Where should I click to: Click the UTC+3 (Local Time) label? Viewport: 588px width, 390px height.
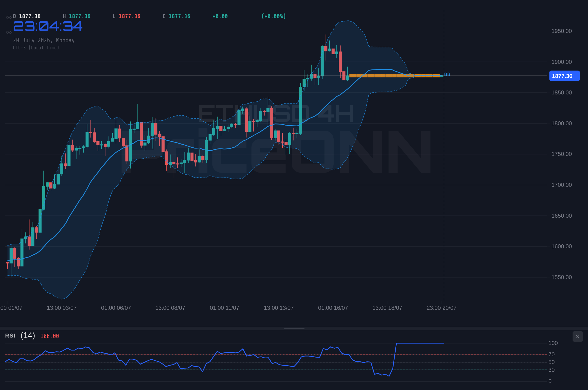coord(36,48)
